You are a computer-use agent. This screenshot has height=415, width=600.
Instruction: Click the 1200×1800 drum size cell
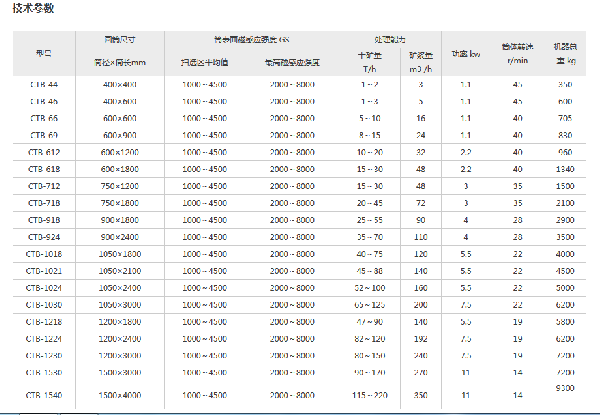120,322
